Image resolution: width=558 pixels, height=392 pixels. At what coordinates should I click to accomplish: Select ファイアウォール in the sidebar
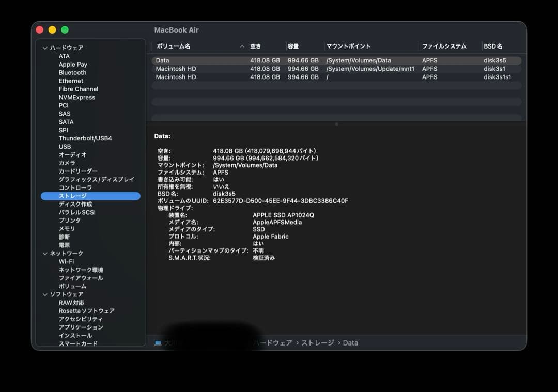[81, 278]
